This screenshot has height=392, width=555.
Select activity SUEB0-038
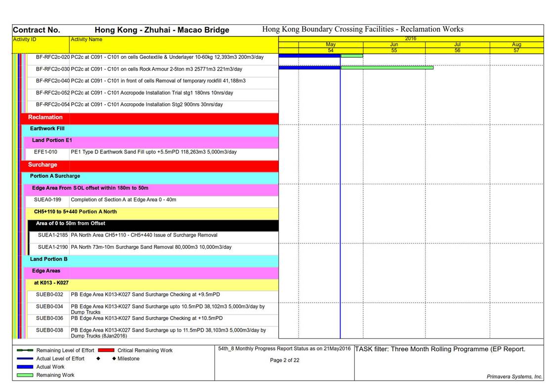coord(153,332)
